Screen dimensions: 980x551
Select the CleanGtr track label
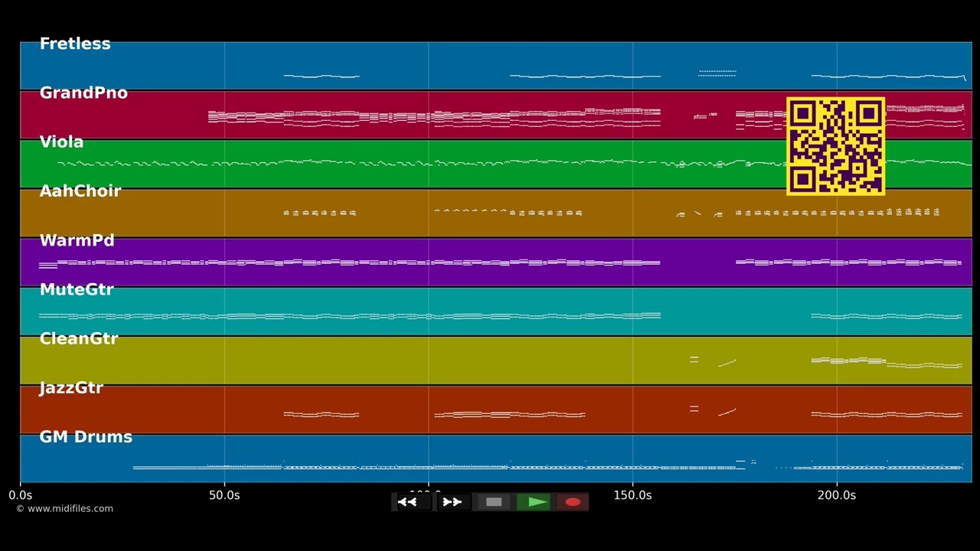79,338
